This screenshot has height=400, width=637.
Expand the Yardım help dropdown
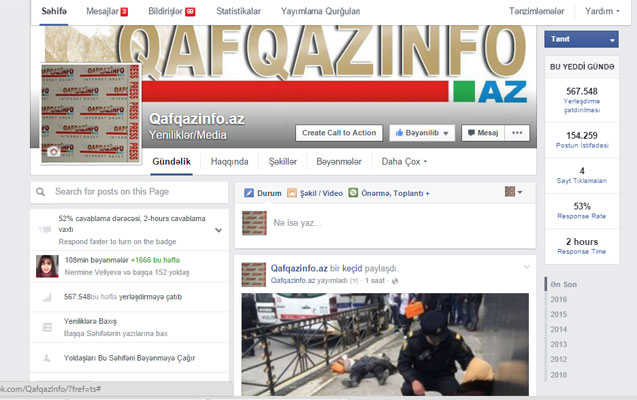pos(602,11)
